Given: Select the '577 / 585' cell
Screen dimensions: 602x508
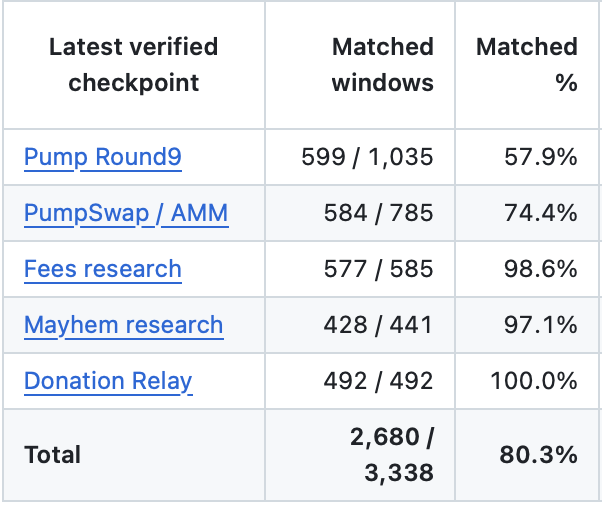Looking at the screenshot, I should coord(360,269).
